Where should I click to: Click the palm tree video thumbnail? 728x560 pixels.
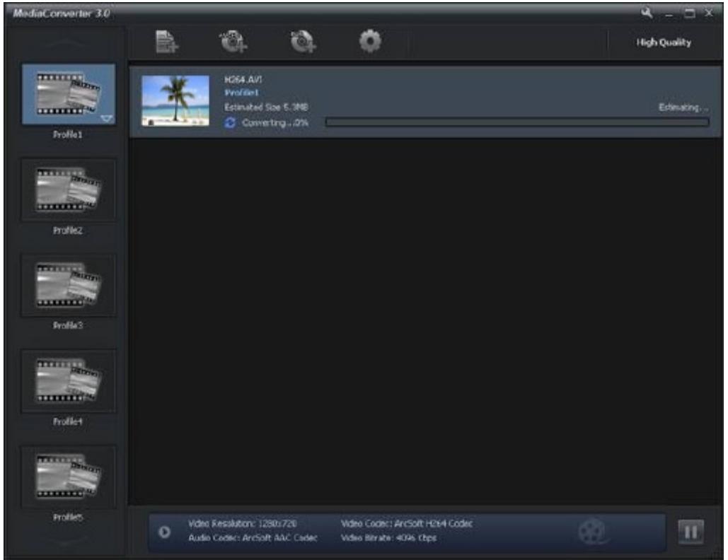[x=175, y=100]
